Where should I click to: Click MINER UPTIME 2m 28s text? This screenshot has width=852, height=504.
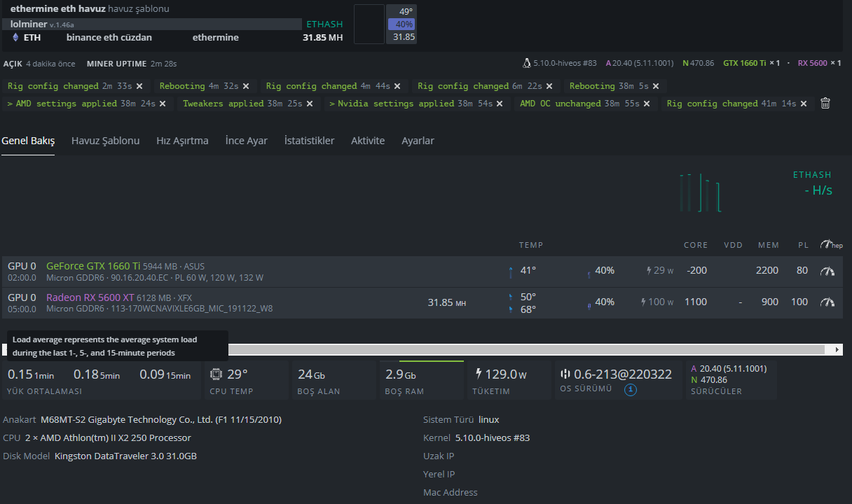coord(132,64)
